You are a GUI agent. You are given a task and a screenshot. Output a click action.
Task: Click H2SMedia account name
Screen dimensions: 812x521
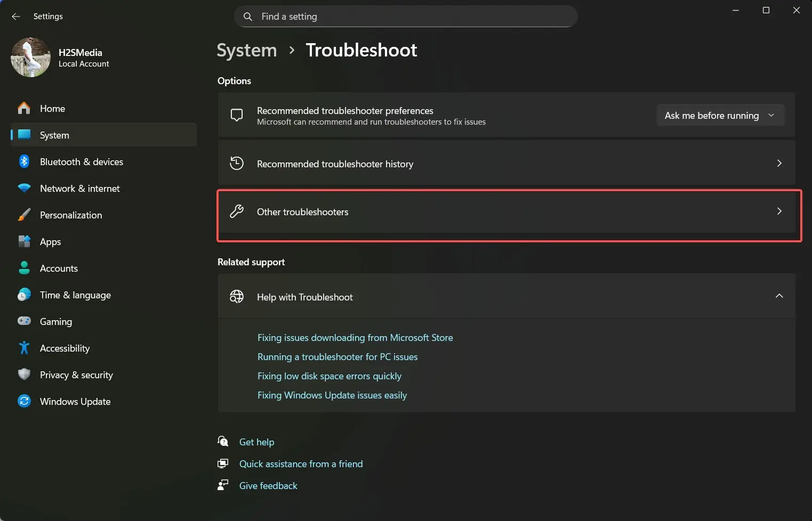[x=80, y=52]
